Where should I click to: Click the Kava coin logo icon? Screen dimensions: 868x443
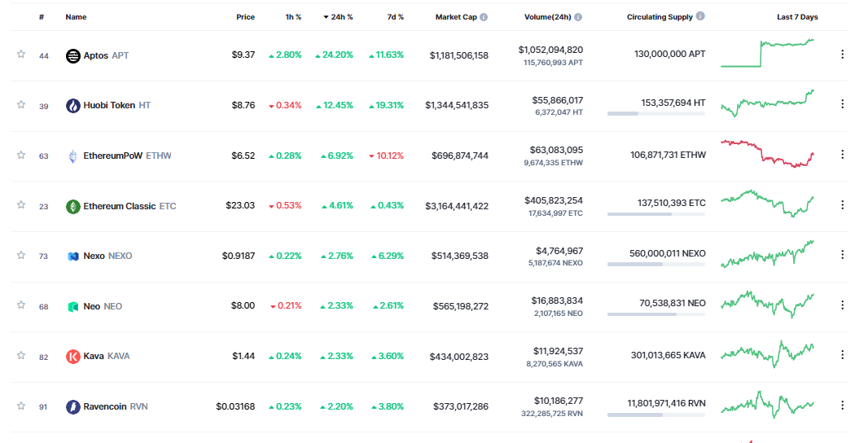[x=73, y=357]
